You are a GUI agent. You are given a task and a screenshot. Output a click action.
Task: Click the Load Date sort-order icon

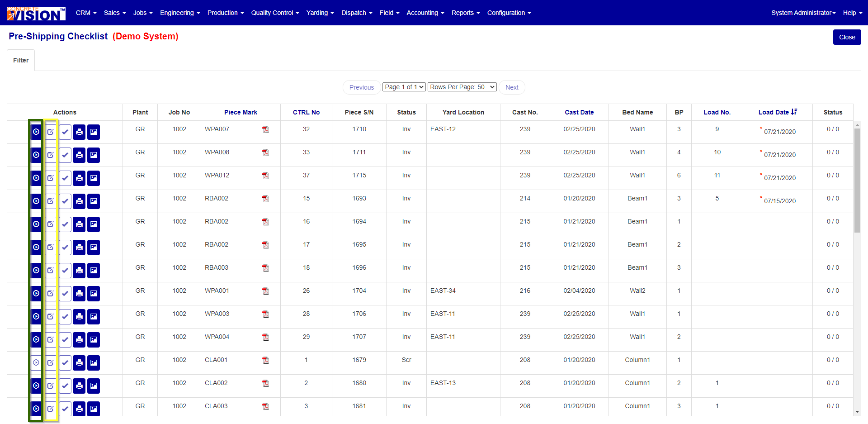[794, 112]
